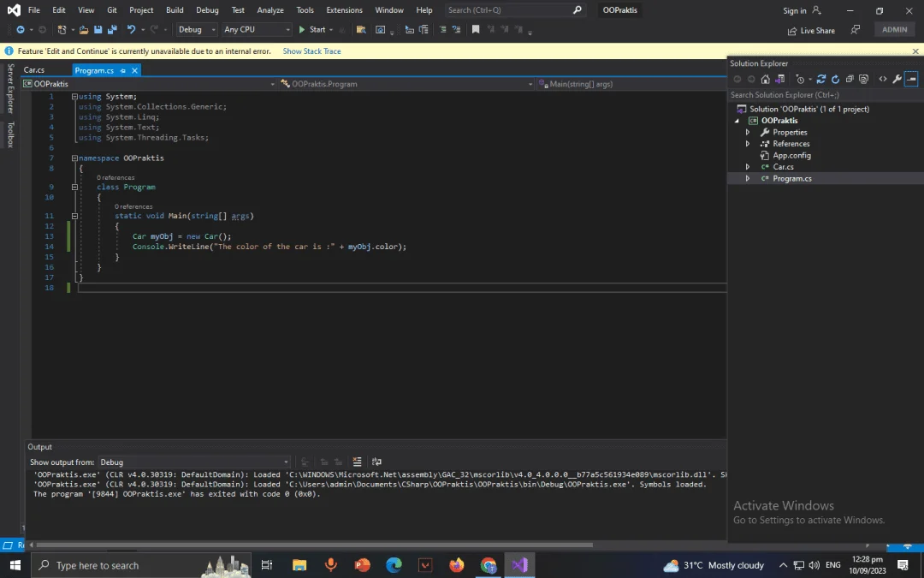Screen dimensions: 924x578
Task: Open the Main(string[] args) member dropdown
Action: point(631,84)
